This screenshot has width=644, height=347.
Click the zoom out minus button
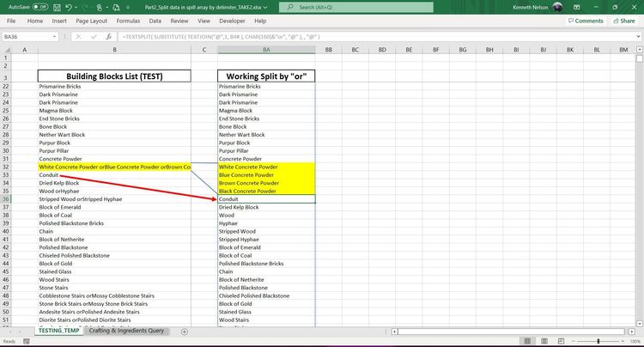(574, 341)
